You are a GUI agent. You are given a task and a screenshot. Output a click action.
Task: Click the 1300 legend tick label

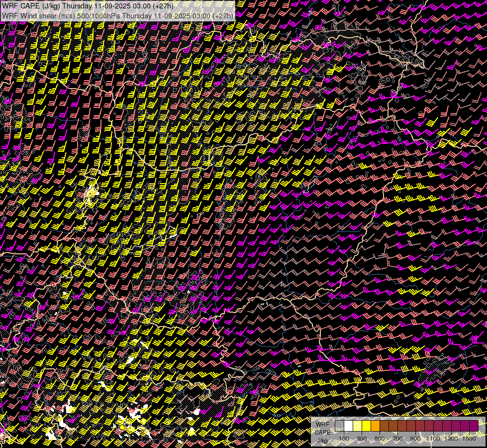[x=451, y=439]
